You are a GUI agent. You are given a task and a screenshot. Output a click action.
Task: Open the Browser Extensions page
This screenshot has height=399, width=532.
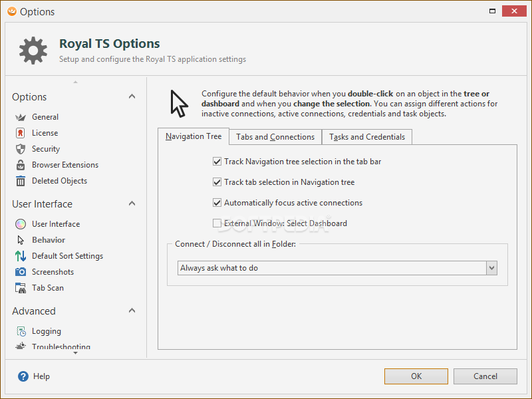click(x=65, y=165)
